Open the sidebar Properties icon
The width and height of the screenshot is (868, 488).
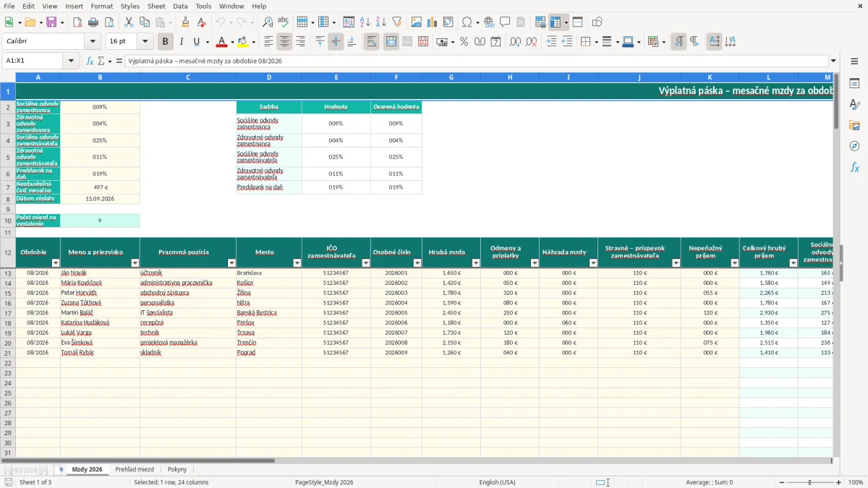pos(854,83)
